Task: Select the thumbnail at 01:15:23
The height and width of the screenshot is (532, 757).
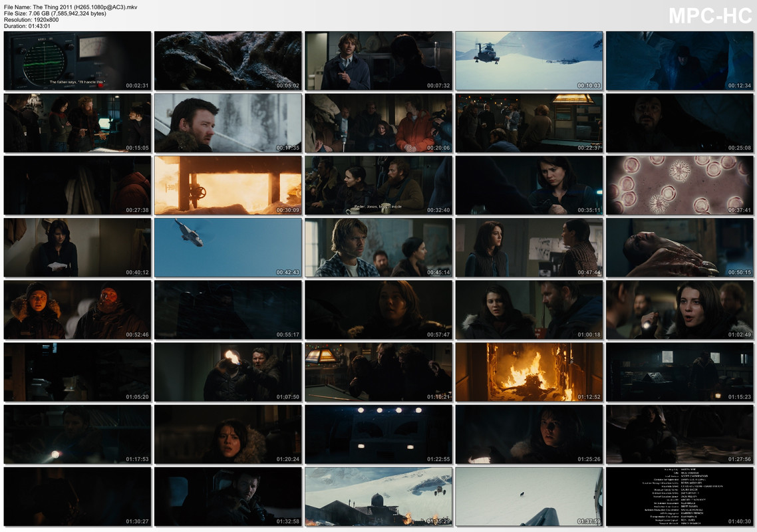Action: pos(680,372)
